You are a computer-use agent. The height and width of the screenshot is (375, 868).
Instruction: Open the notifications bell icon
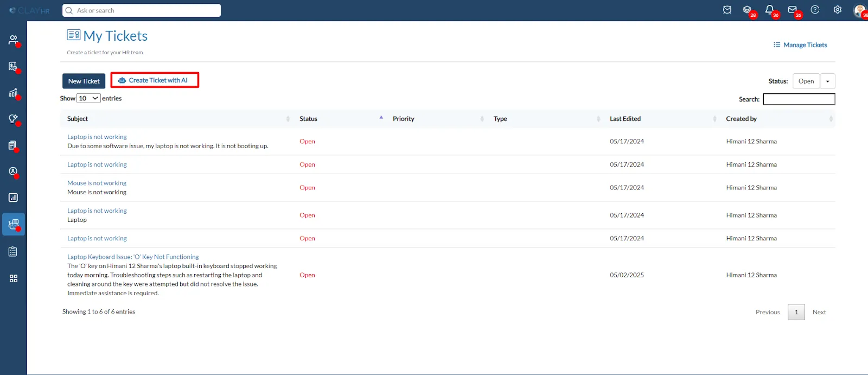click(770, 10)
